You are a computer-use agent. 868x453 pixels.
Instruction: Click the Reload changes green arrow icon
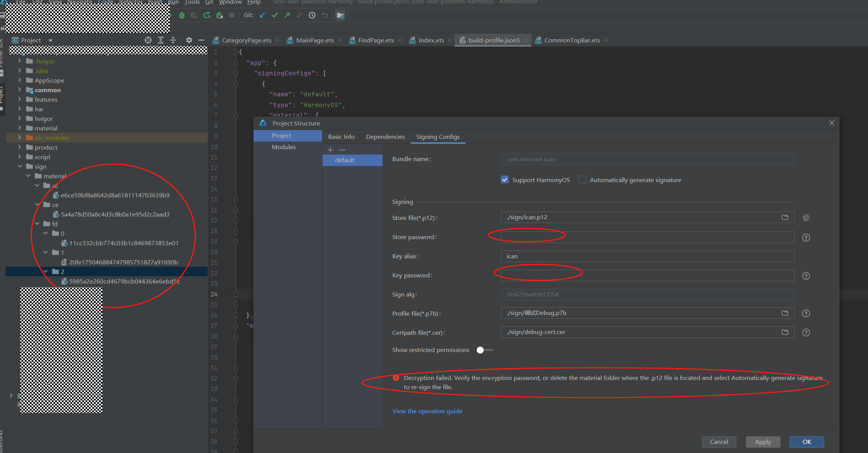pos(206,16)
